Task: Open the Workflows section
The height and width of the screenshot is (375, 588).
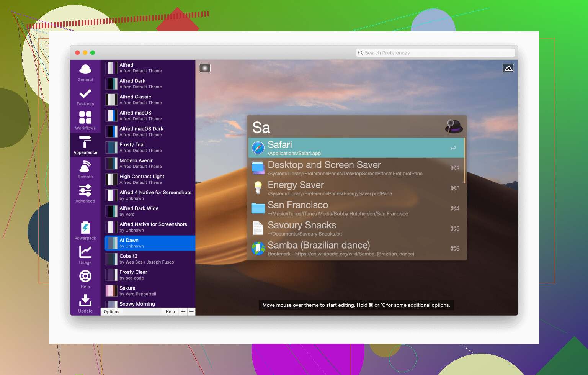Action: (x=85, y=121)
